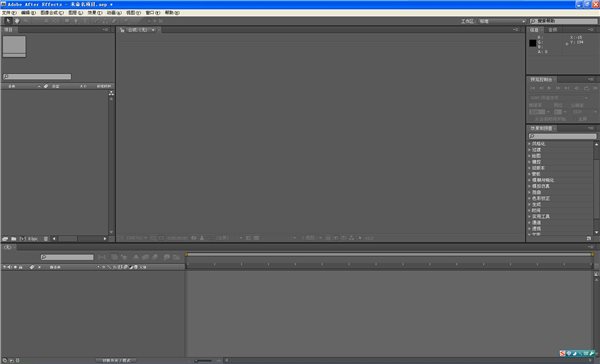Sort project items by 大小 column
This screenshot has height=364, width=600.
tap(83, 87)
